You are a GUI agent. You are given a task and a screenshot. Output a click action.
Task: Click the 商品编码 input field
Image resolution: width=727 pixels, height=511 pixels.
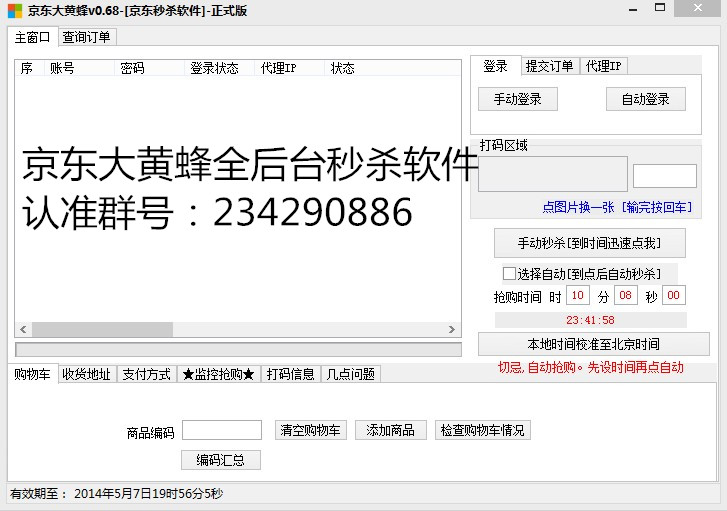click(x=222, y=430)
